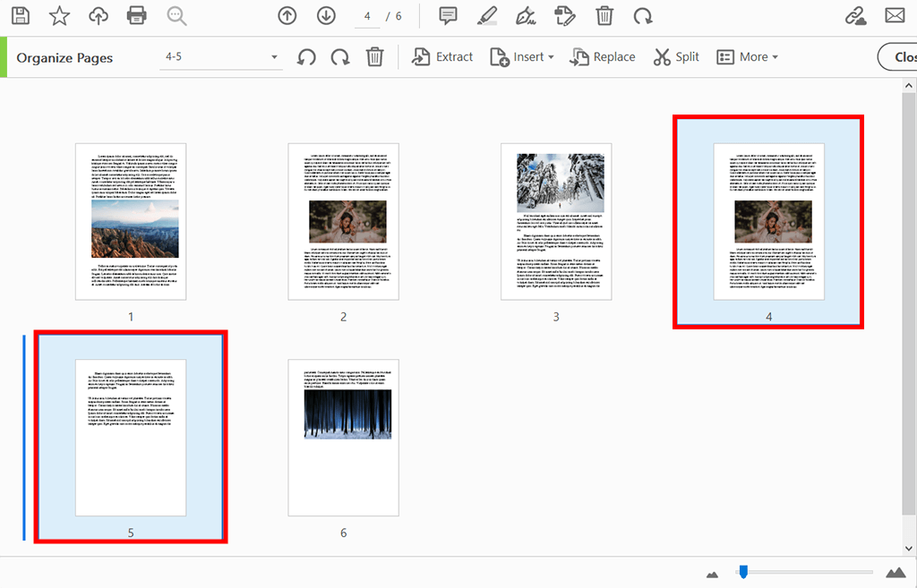
Task: Choose the Highlight text pen icon
Action: coord(486,16)
